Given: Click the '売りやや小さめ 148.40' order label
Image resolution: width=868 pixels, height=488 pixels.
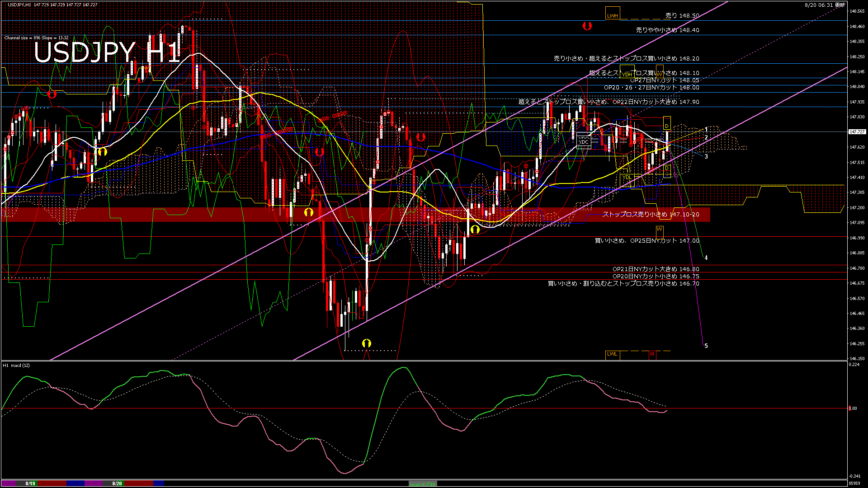Looking at the screenshot, I should (x=668, y=30).
